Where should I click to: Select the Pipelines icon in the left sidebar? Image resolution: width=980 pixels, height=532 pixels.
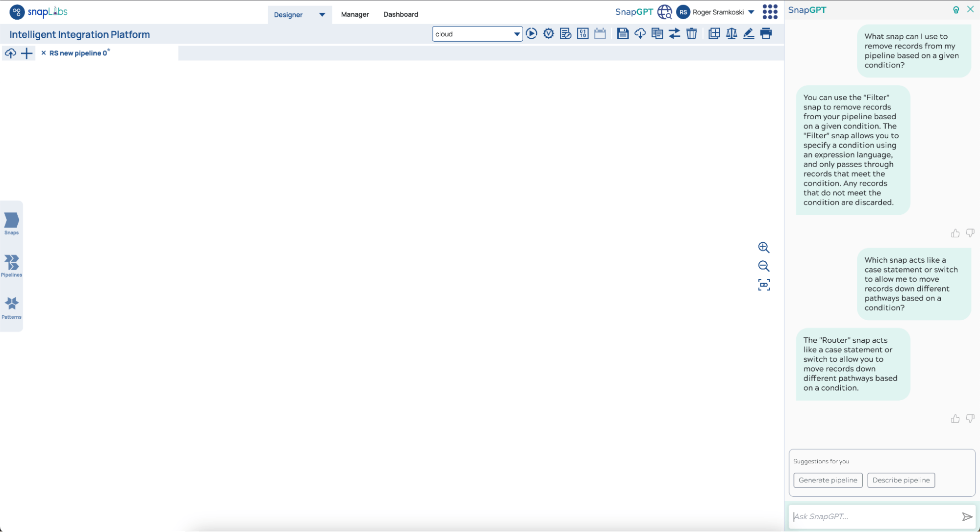coord(12,264)
